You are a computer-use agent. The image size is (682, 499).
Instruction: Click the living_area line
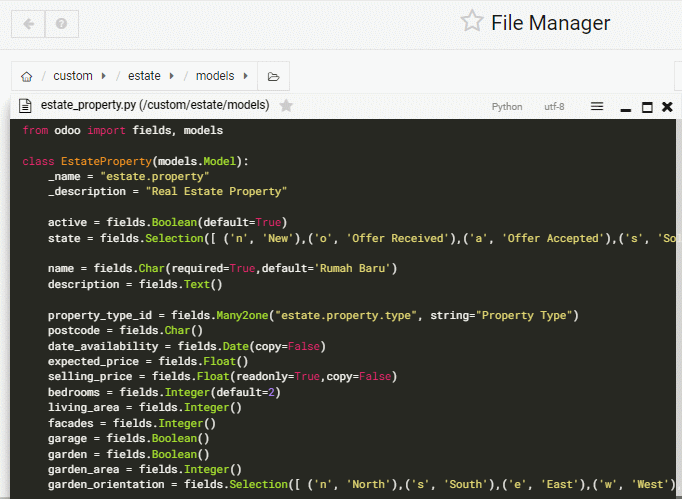[145, 408]
